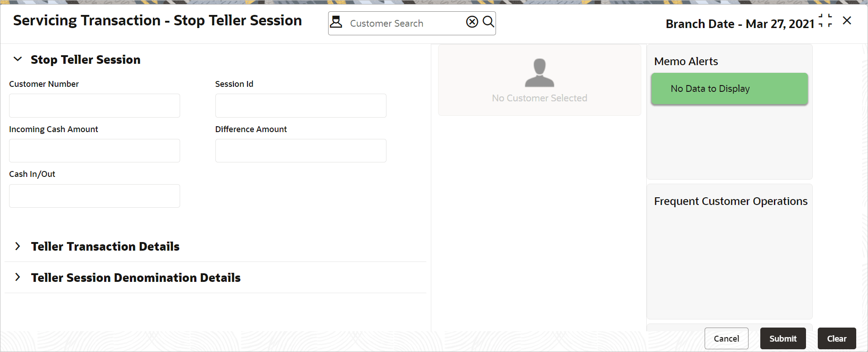Click the Clear button

[x=836, y=338]
